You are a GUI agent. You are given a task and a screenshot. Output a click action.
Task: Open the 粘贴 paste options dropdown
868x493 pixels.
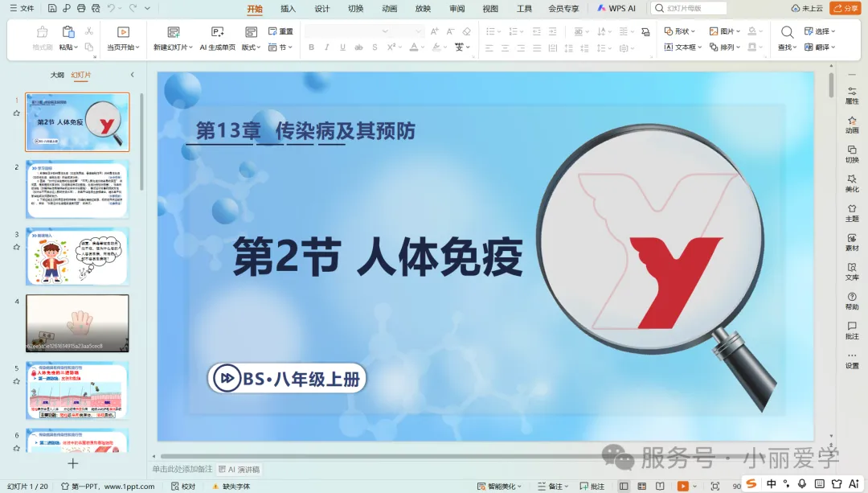click(x=68, y=47)
